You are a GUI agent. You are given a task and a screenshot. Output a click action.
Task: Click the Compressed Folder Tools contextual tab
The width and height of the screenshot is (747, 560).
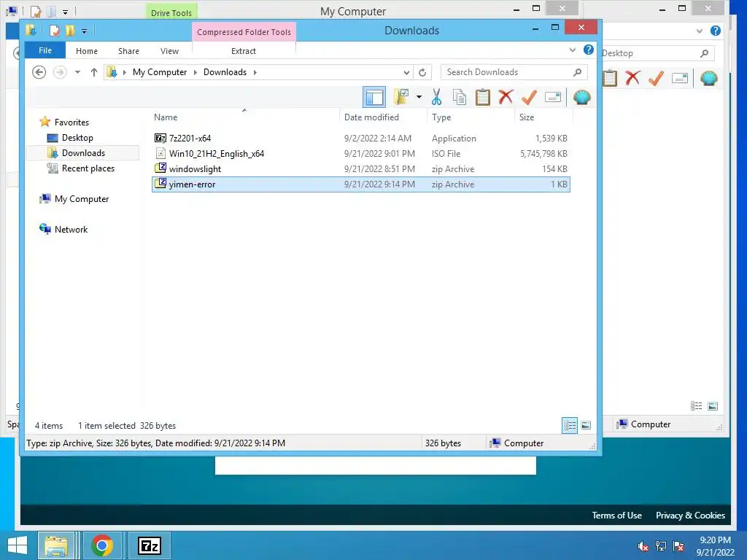pyautogui.click(x=244, y=32)
